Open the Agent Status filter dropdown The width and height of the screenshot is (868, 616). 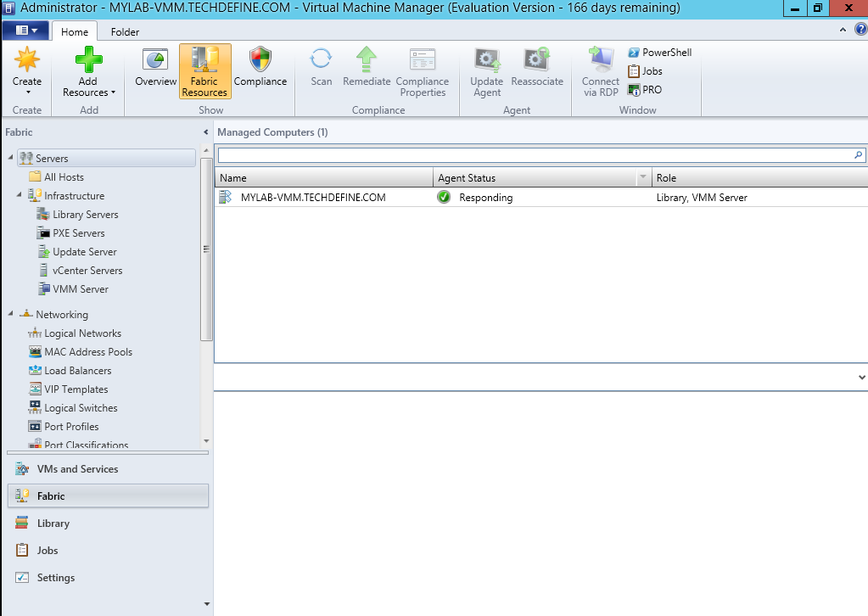click(643, 177)
